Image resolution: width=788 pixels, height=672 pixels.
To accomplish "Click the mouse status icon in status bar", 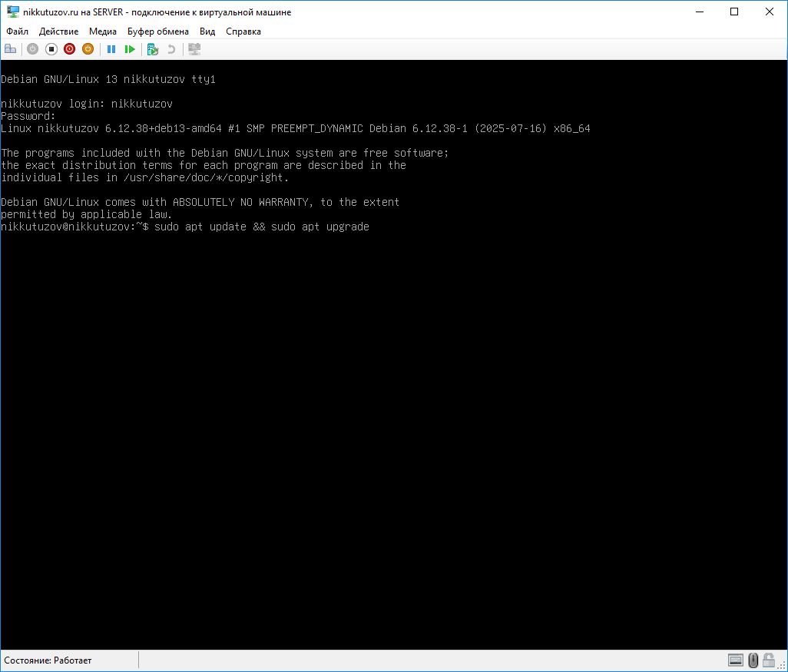I will pyautogui.click(x=753, y=660).
